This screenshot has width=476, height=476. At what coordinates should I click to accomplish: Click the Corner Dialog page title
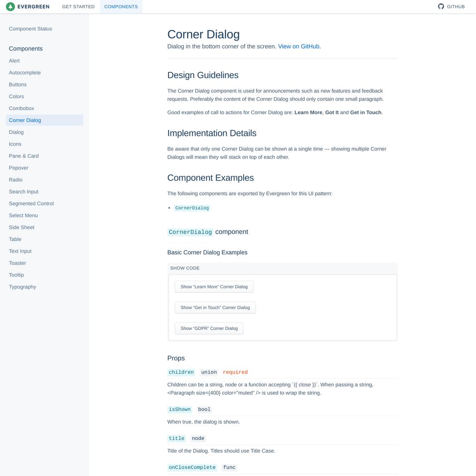click(x=203, y=34)
